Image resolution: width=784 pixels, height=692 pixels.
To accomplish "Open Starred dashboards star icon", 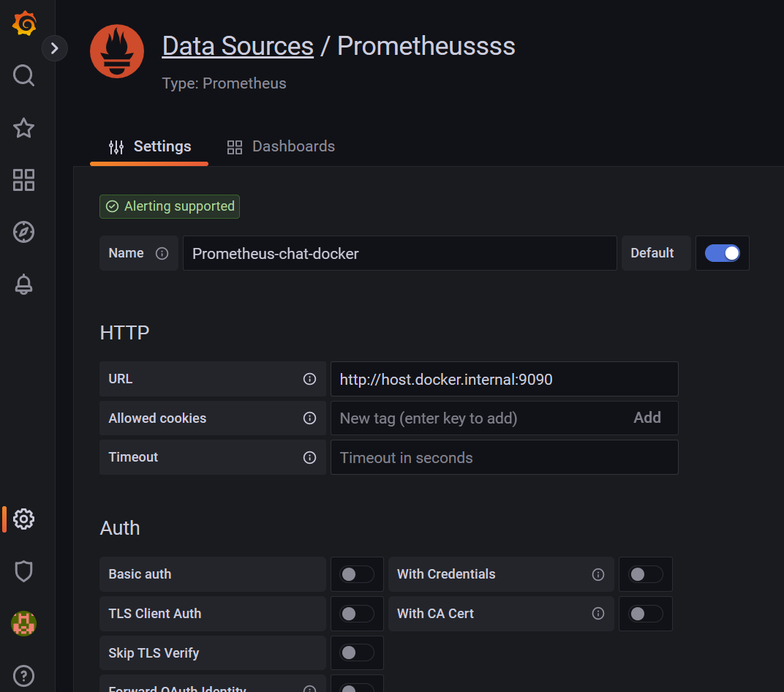I will [x=23, y=128].
